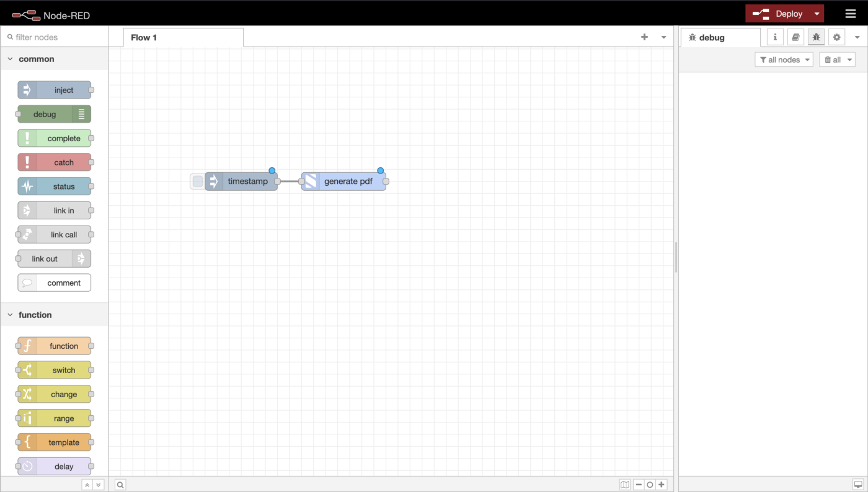This screenshot has height=492, width=868.
Task: Click the search flows magnifier icon
Action: tap(120, 485)
